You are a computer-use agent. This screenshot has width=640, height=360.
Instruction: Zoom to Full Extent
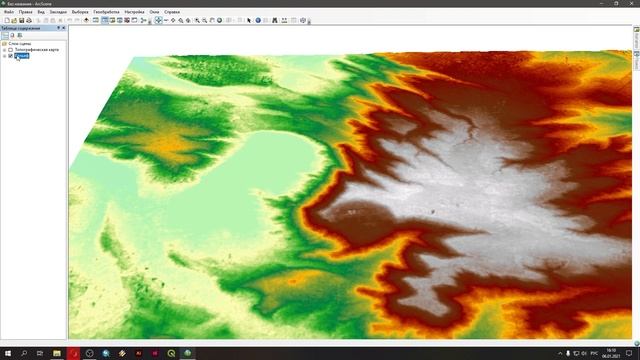219,20
